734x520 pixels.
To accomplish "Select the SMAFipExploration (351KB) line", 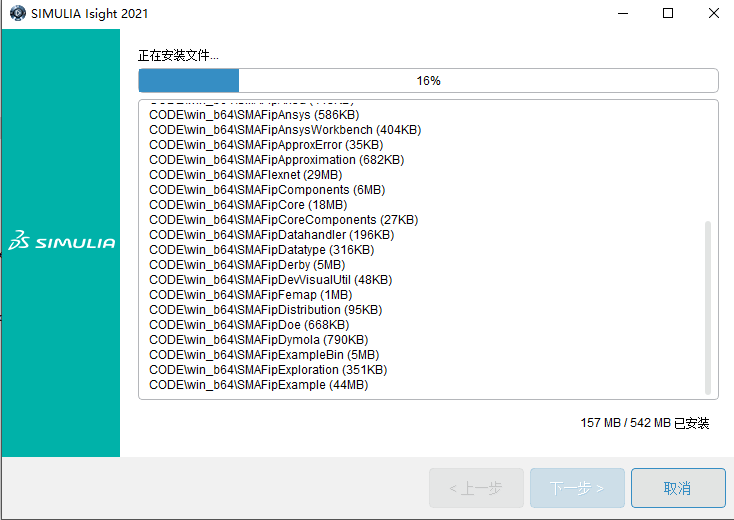I will pyautogui.click(x=268, y=370).
